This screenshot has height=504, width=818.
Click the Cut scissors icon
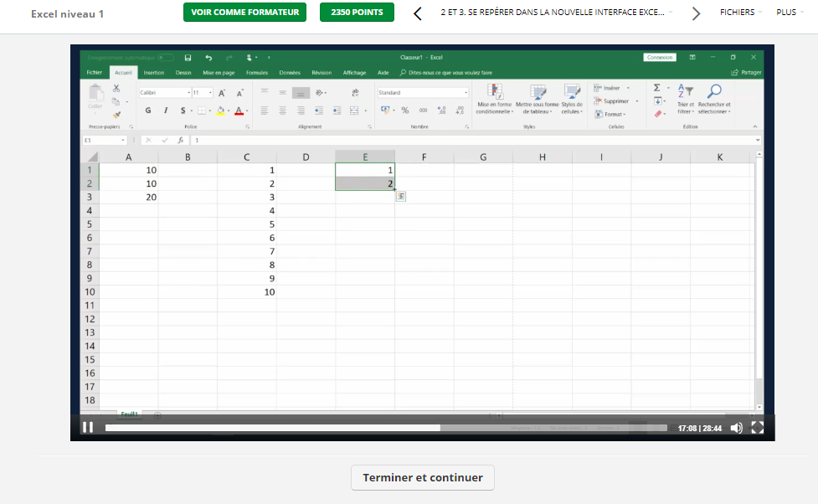(x=116, y=88)
